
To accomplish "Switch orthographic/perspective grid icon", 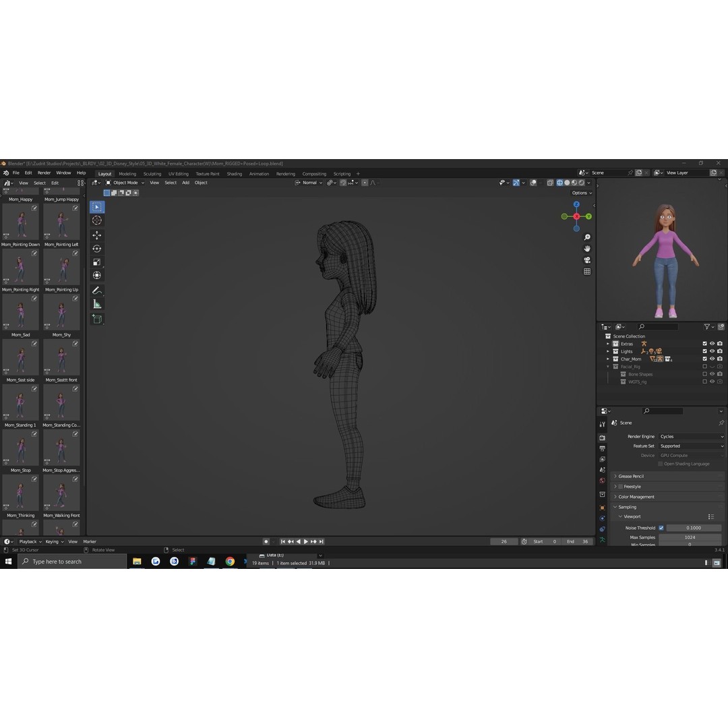I will [x=587, y=272].
